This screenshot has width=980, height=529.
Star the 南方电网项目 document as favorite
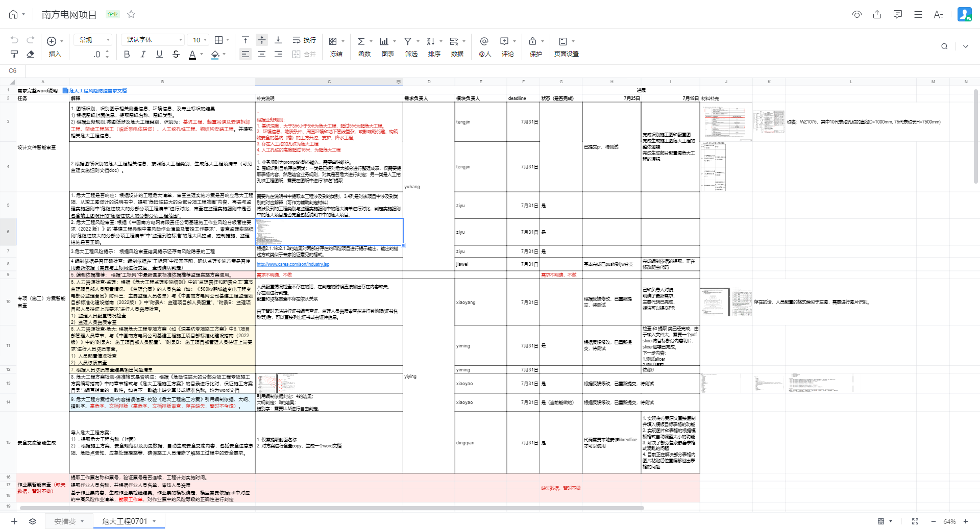(131, 14)
